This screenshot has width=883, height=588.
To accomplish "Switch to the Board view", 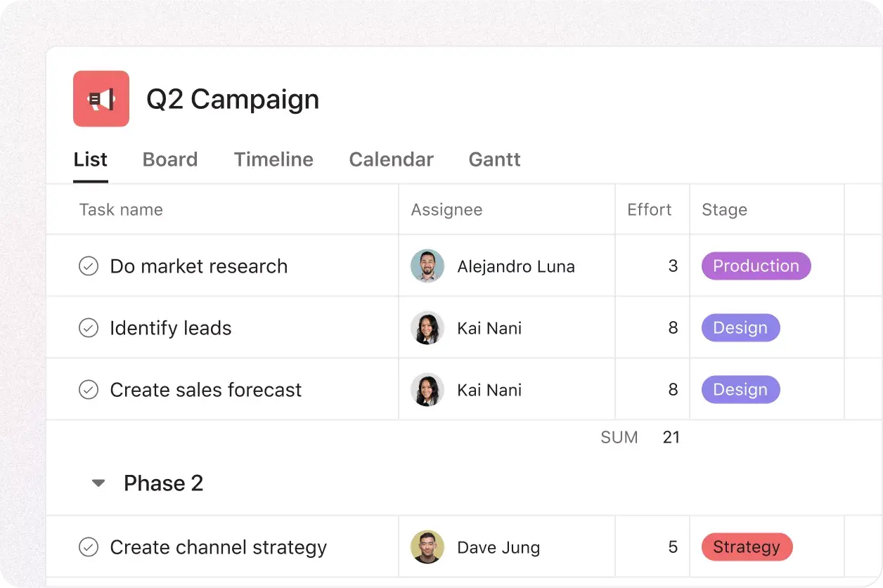I will point(170,159).
